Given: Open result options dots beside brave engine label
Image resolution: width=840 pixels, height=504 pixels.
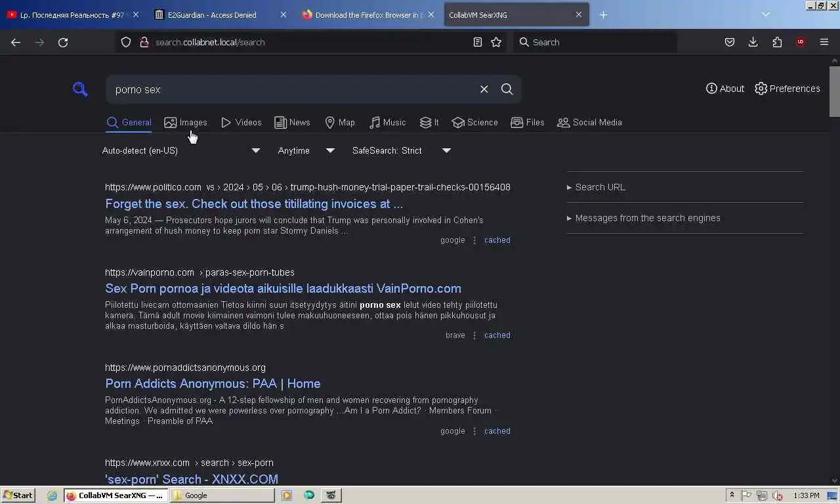Looking at the screenshot, I should coord(474,335).
